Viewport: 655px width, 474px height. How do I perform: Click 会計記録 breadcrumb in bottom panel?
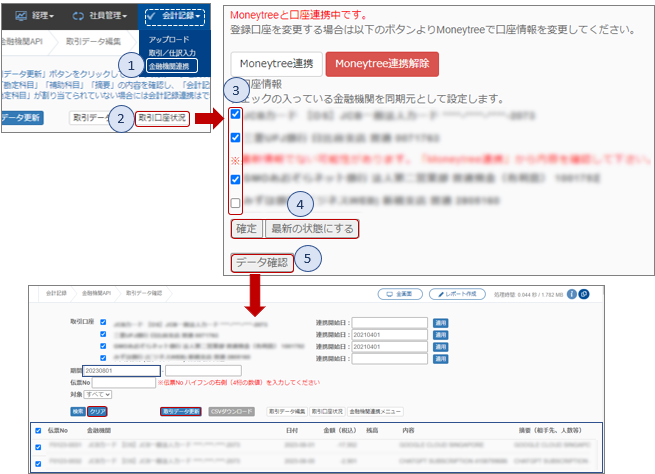56,293
